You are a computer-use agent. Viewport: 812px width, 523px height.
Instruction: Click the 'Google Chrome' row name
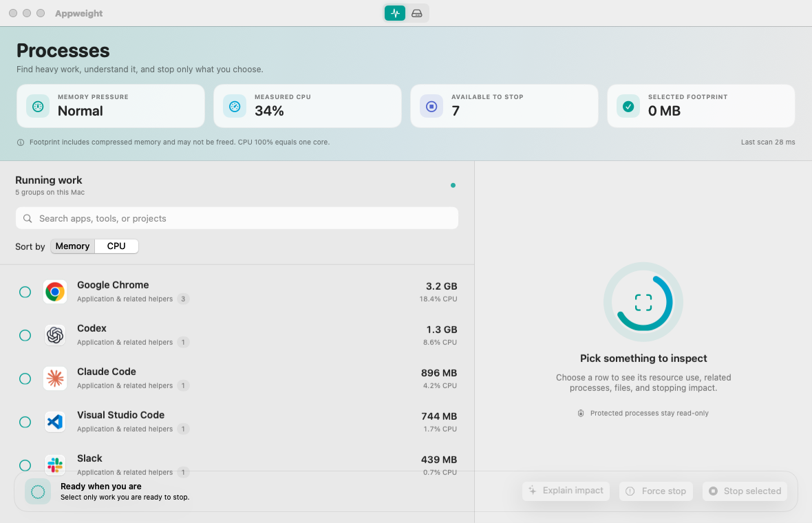[x=113, y=285]
